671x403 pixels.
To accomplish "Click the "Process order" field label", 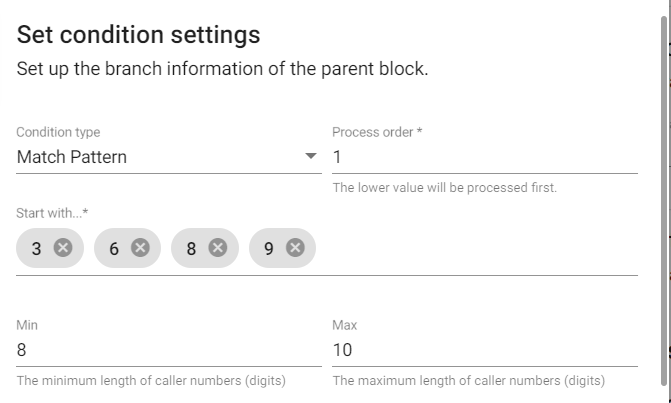I will click(377, 132).
